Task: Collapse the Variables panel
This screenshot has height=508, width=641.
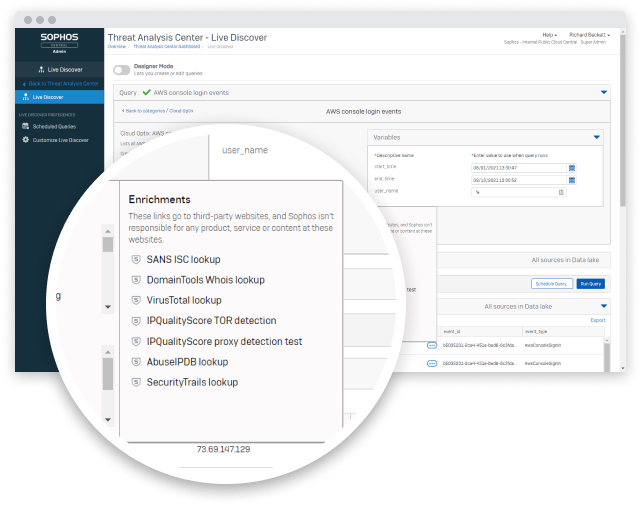Action: pos(597,136)
